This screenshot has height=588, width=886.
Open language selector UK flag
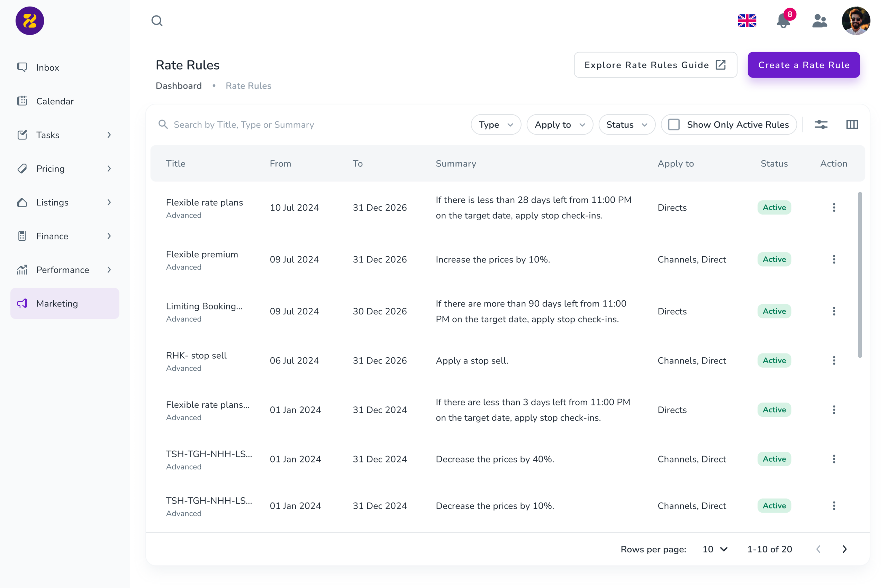(x=747, y=21)
